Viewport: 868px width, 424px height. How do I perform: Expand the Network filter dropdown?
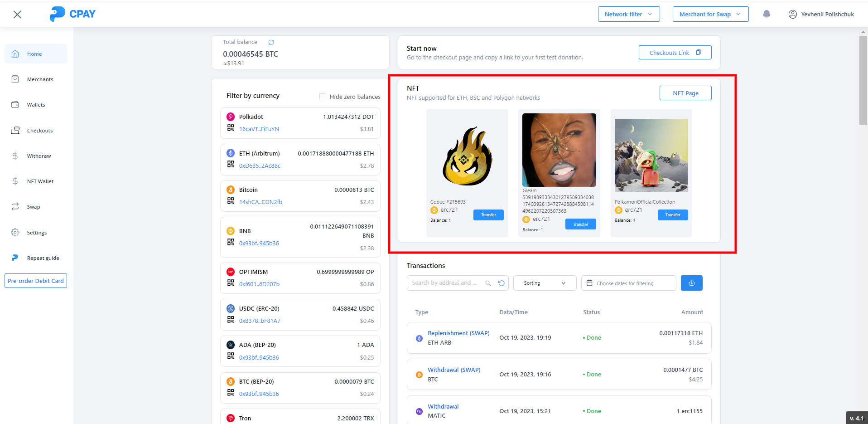click(x=628, y=14)
